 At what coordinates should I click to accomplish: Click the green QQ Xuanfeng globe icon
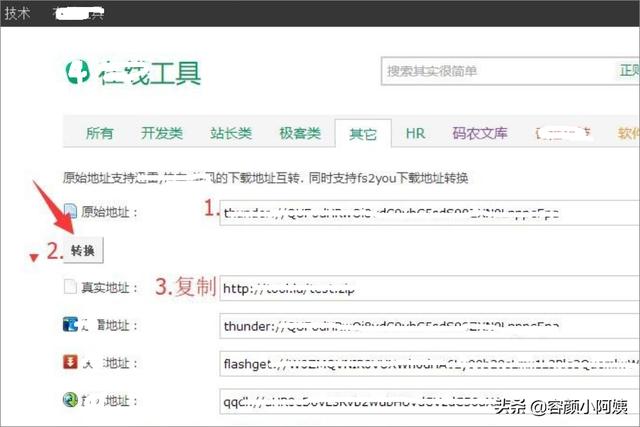click(70, 399)
